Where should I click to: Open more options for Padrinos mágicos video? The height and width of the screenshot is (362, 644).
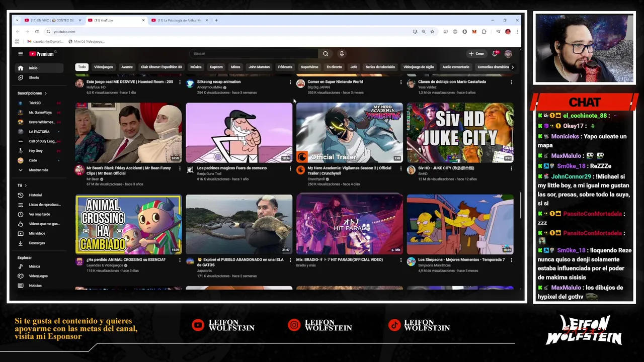pyautogui.click(x=290, y=168)
